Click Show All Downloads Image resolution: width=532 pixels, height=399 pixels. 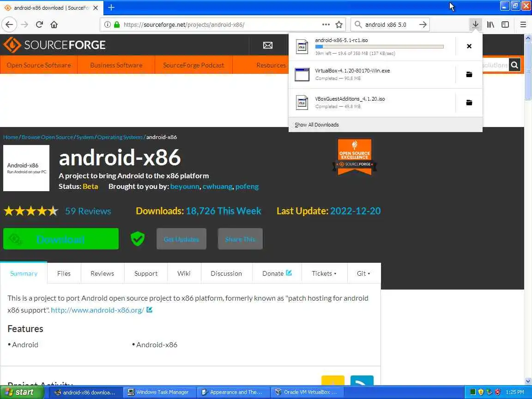pos(316,125)
